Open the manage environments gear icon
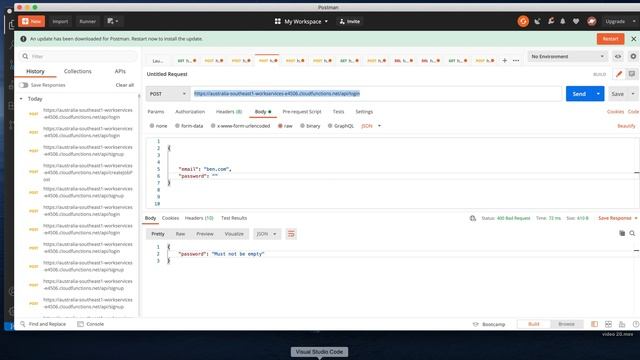Screen dimensions: 640x360 (x=633, y=56)
